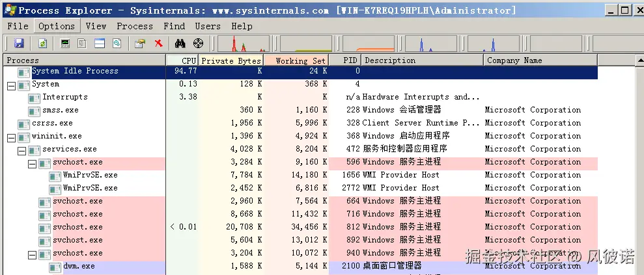Sort by the Process column header
This screenshot has width=644, height=275.
click(84, 60)
